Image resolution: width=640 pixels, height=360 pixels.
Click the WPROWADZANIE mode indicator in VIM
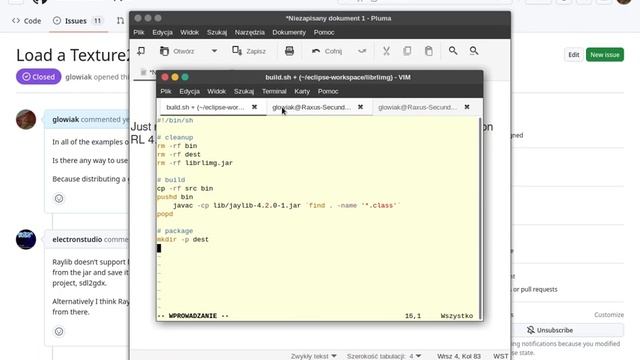(193, 316)
